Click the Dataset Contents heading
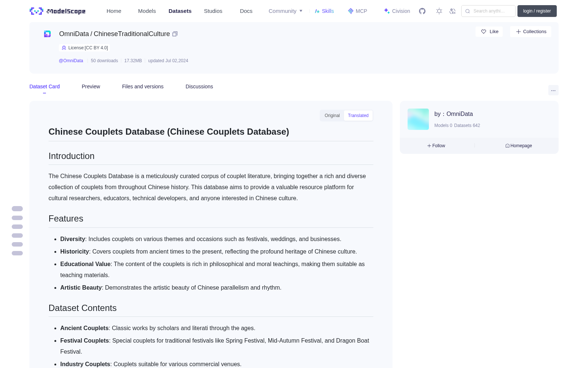This screenshot has height=368, width=588. pyautogui.click(x=82, y=308)
